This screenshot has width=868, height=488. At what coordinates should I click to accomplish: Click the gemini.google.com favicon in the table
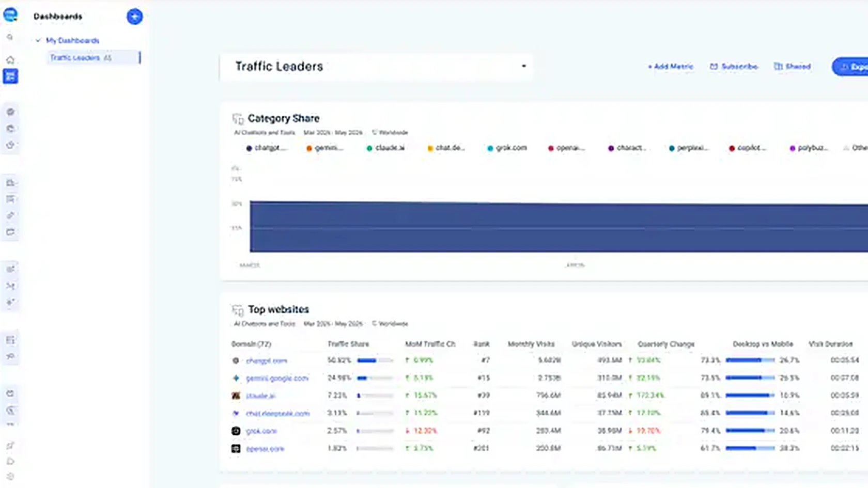pos(236,378)
